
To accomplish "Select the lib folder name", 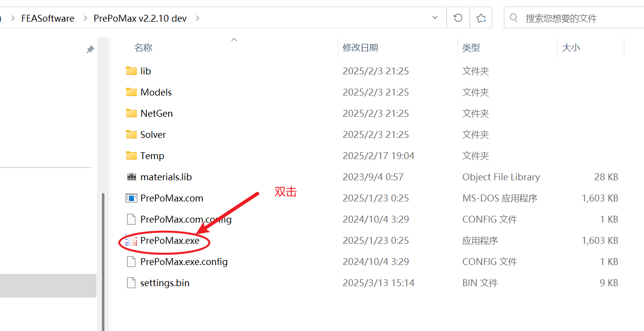I will (x=146, y=71).
